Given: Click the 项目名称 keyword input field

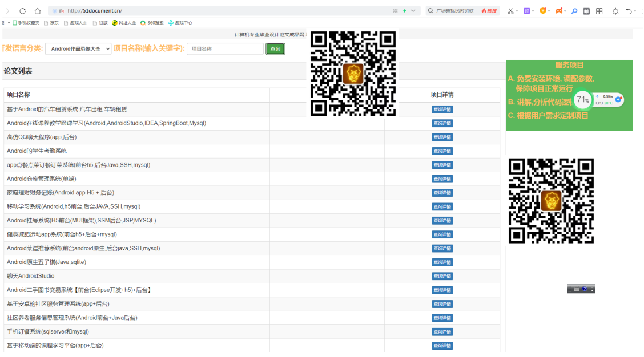Looking at the screenshot, I should click(x=225, y=49).
